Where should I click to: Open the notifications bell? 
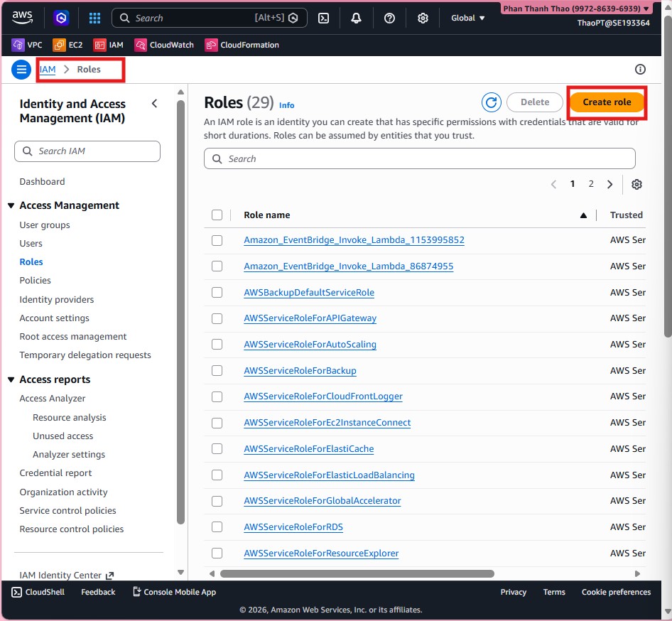357,18
